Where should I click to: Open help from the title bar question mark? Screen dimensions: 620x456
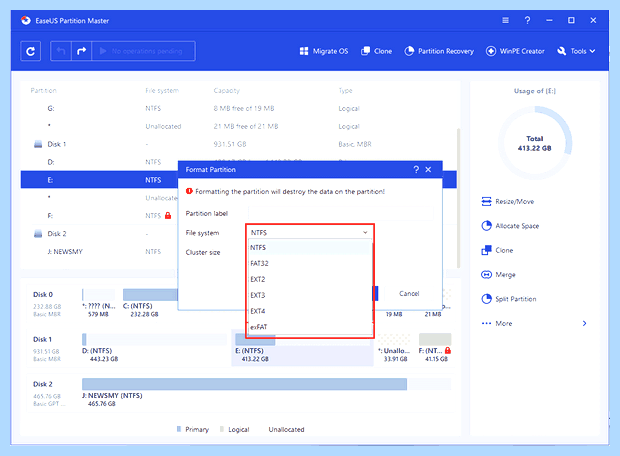point(527,20)
